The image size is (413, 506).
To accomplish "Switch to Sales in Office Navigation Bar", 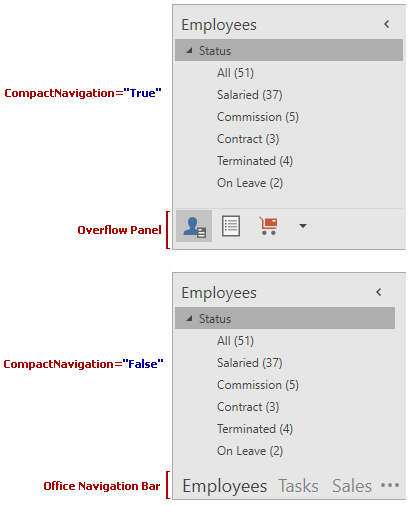I will pyautogui.click(x=352, y=486).
